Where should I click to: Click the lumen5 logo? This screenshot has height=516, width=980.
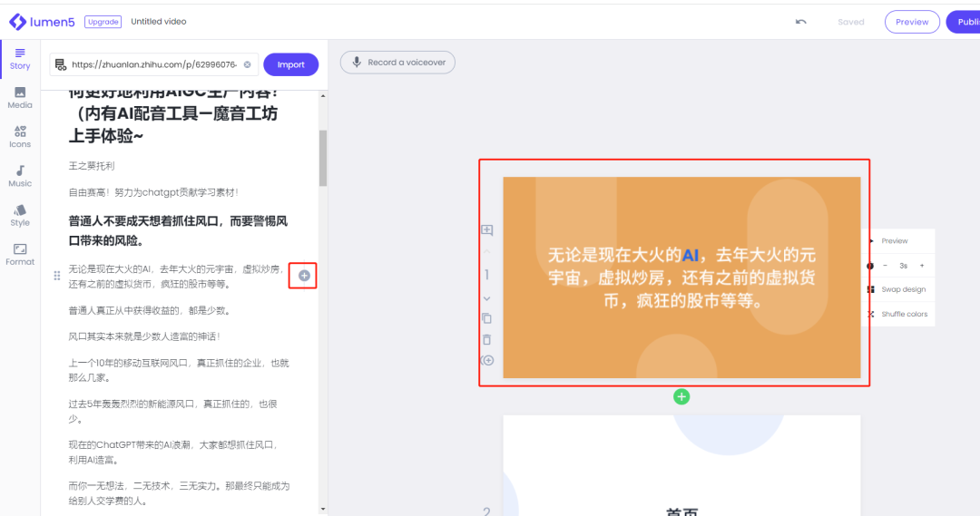(42, 22)
